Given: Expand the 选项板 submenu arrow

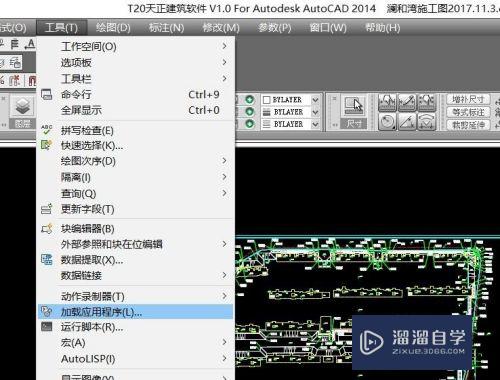Looking at the screenshot, I should point(224,62).
